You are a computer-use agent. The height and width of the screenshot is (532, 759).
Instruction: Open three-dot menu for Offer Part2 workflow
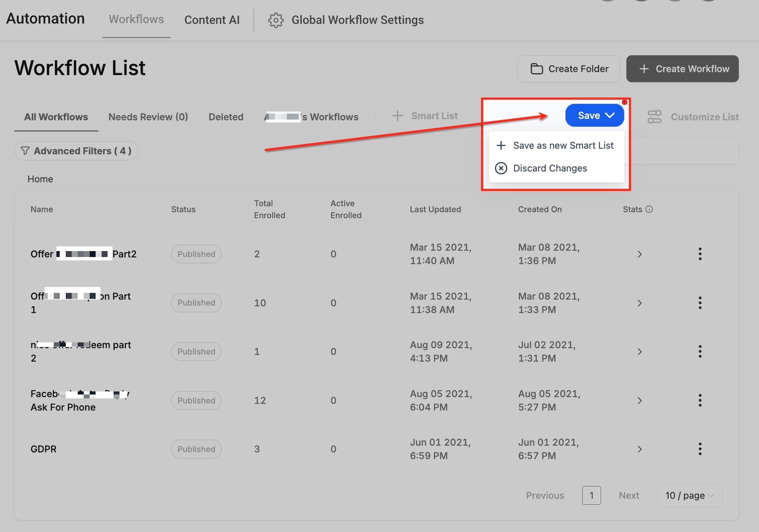700,254
